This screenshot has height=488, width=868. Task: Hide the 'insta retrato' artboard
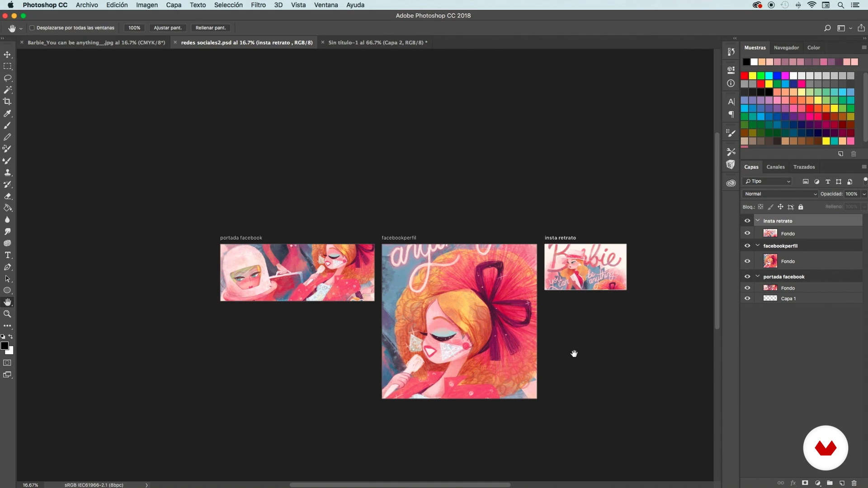747,221
